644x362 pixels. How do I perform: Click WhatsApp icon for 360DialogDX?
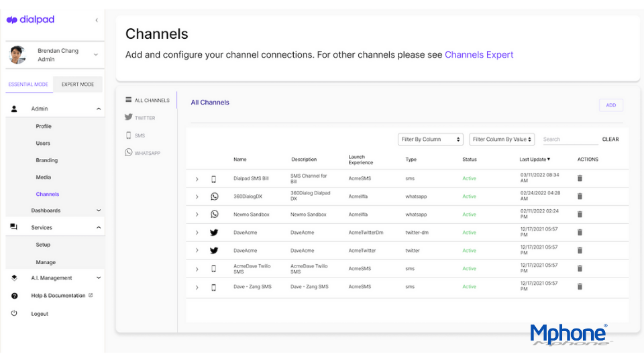pyautogui.click(x=215, y=196)
